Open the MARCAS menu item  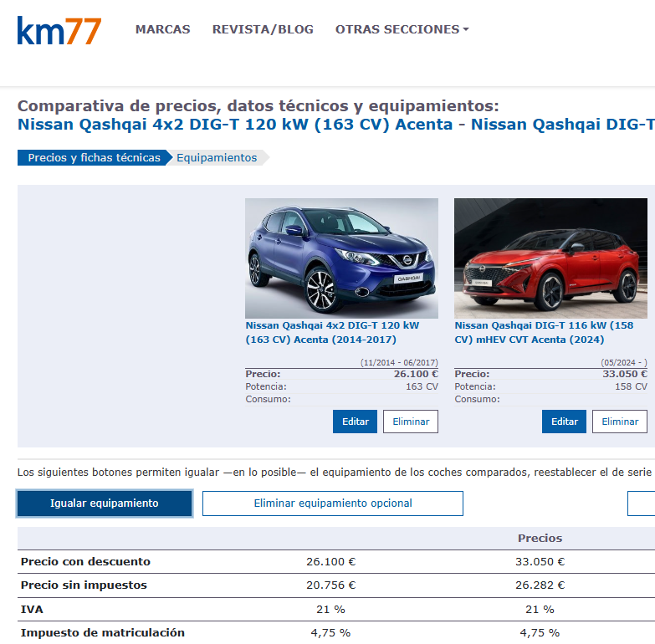coord(162,29)
